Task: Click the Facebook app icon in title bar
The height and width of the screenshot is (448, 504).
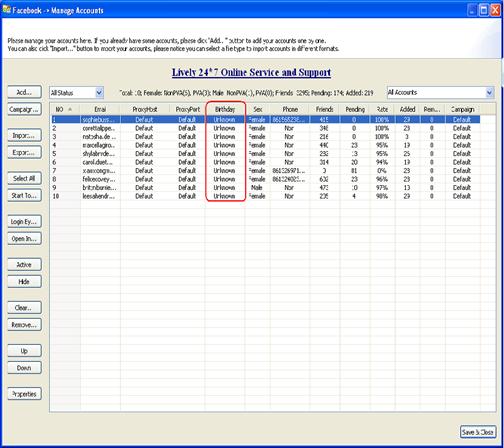Action: [x=6, y=10]
